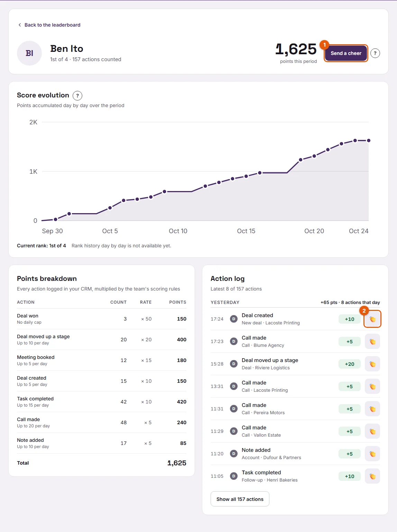Cheer the 17:24 Deal created action
The width and height of the screenshot is (397, 532).
[x=372, y=319]
